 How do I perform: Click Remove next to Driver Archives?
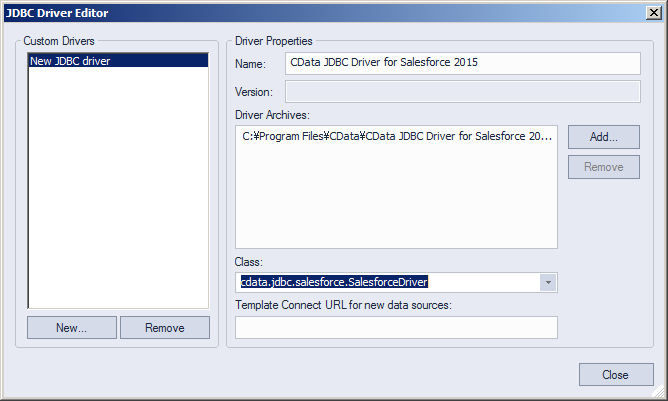tap(603, 167)
